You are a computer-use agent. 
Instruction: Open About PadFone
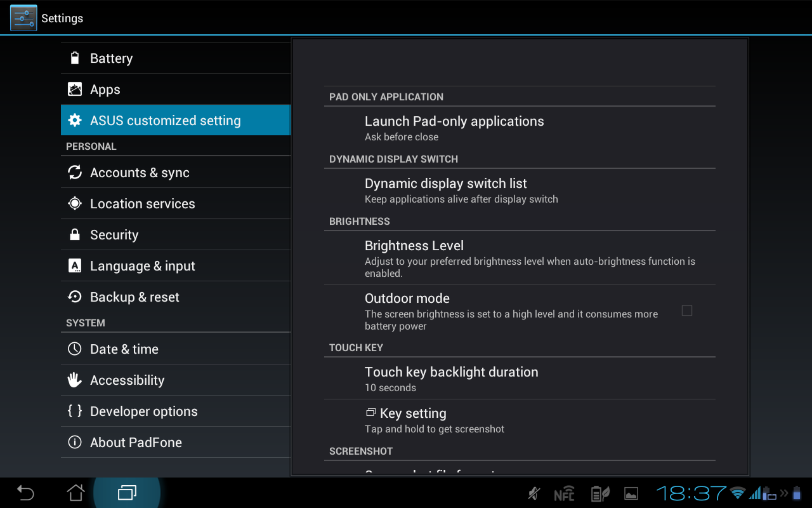176,443
